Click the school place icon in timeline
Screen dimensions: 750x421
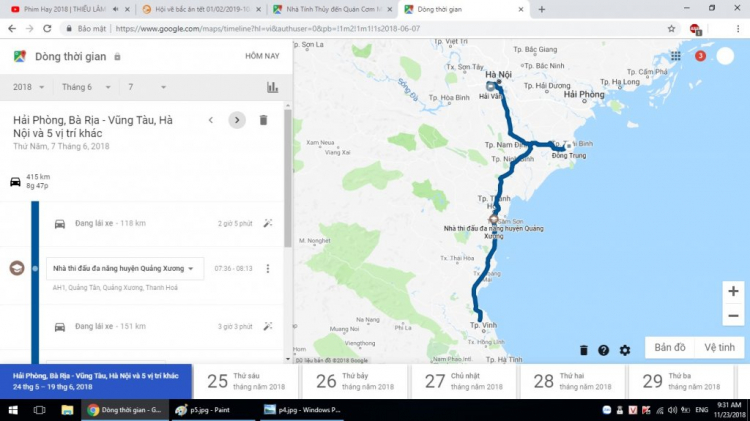click(17, 268)
